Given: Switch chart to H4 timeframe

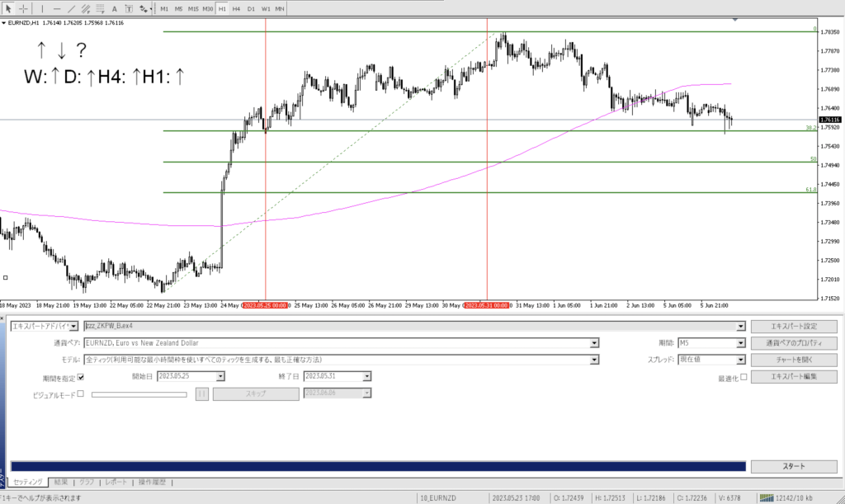Looking at the screenshot, I should [236, 8].
